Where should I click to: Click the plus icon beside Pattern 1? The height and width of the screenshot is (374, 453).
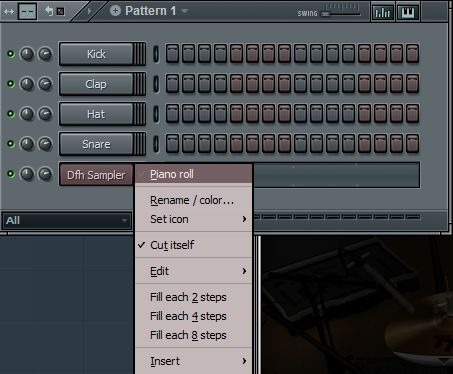pos(115,11)
